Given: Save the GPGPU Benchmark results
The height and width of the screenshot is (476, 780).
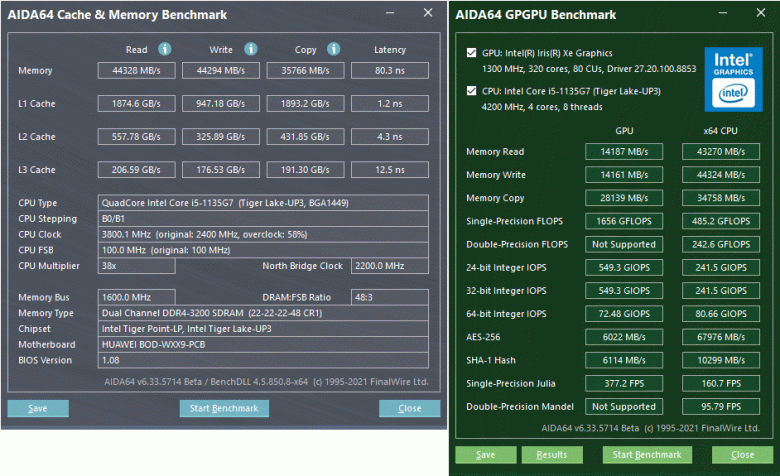Looking at the screenshot, I should pos(485,455).
